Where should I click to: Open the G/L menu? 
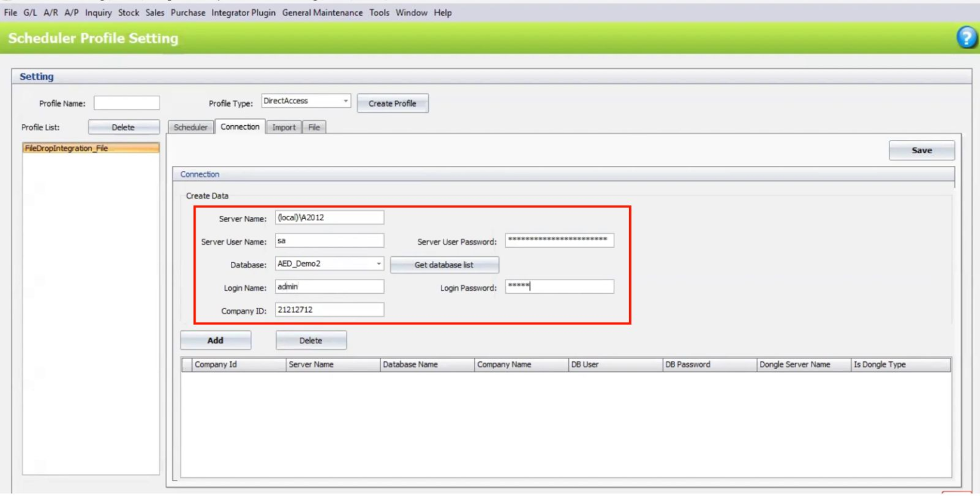coord(31,13)
